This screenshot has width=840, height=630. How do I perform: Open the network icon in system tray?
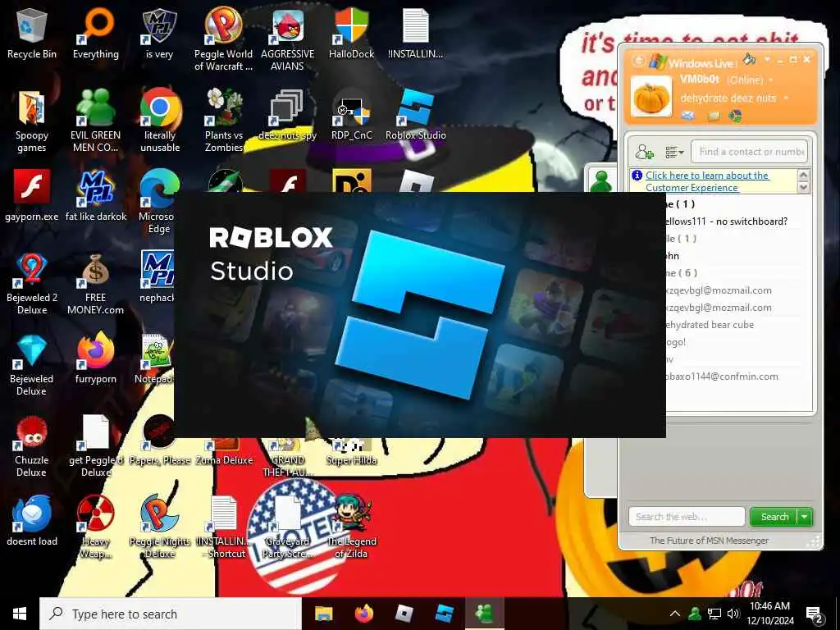tap(714, 614)
